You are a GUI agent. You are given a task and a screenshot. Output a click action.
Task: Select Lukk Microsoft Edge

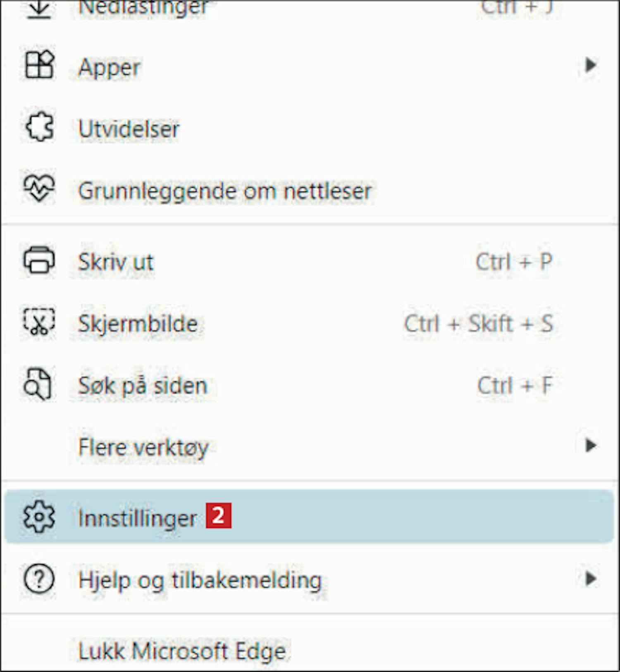[x=310, y=651]
